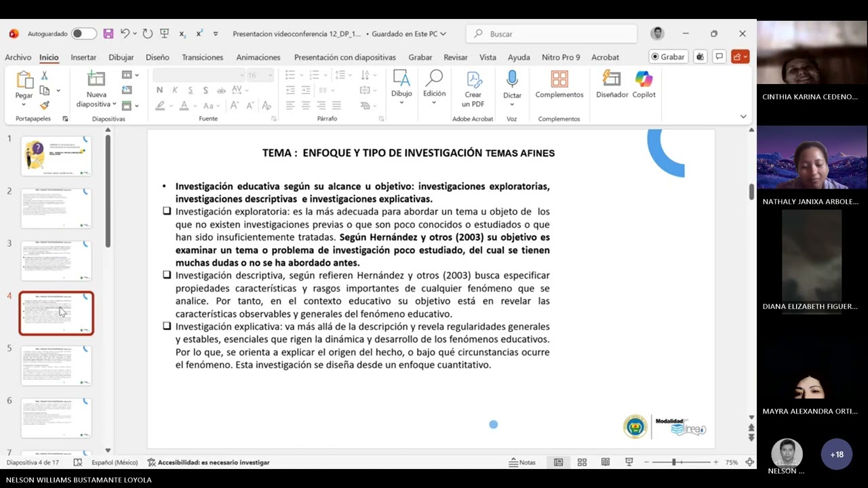Open the red Share dropdown
The image size is (868, 488).
point(741,57)
